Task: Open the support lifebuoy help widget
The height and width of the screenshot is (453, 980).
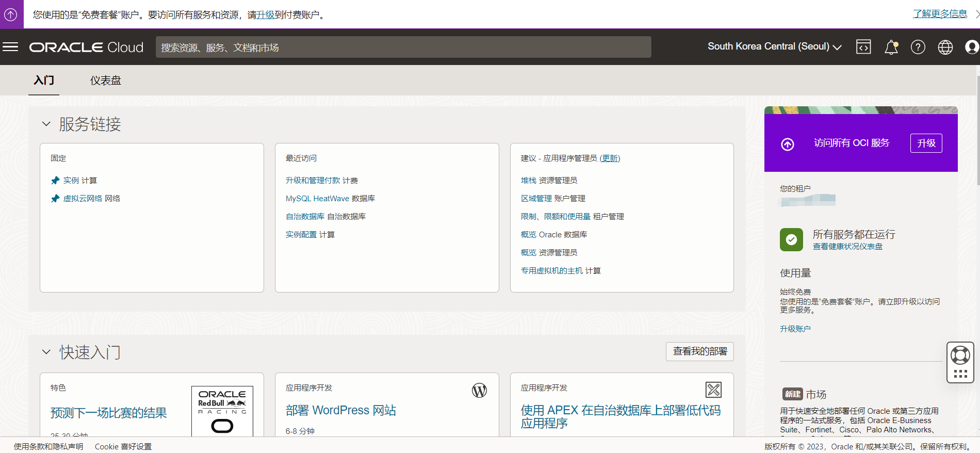Action: click(960, 355)
